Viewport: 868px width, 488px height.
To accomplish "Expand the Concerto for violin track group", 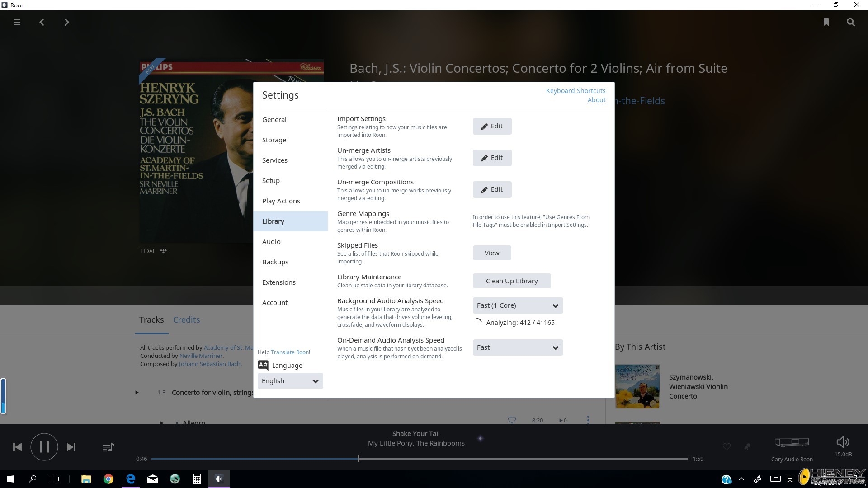I will pos(137,392).
